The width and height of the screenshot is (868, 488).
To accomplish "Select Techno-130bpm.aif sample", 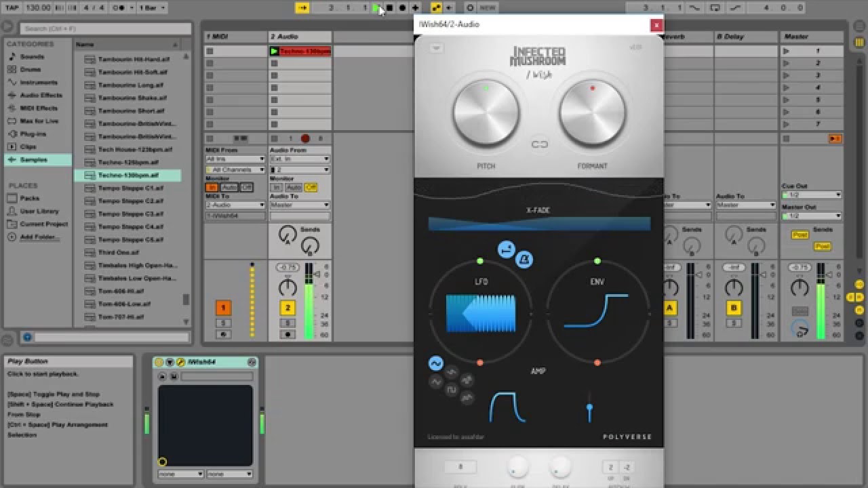I will click(127, 176).
